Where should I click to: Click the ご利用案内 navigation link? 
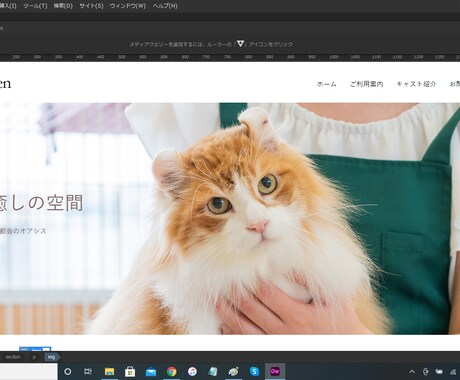pos(366,84)
